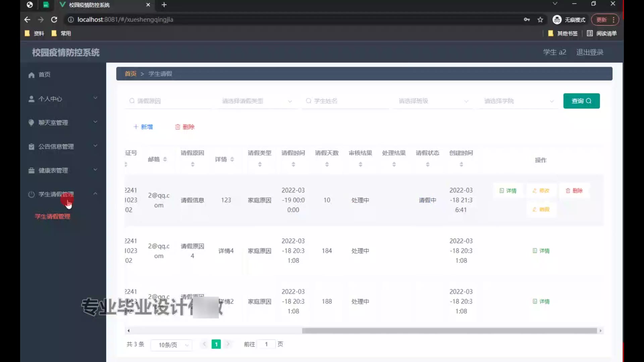The width and height of the screenshot is (644, 362).
Task: Click the 首页 home icon in sidebar
Action: 31,75
